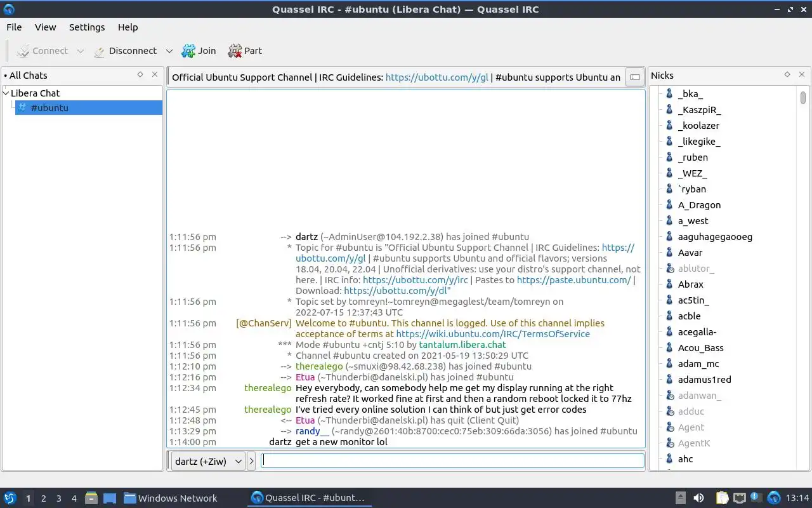
Task: Open ubottu.com/y/gl link in topic bar
Action: click(x=437, y=77)
